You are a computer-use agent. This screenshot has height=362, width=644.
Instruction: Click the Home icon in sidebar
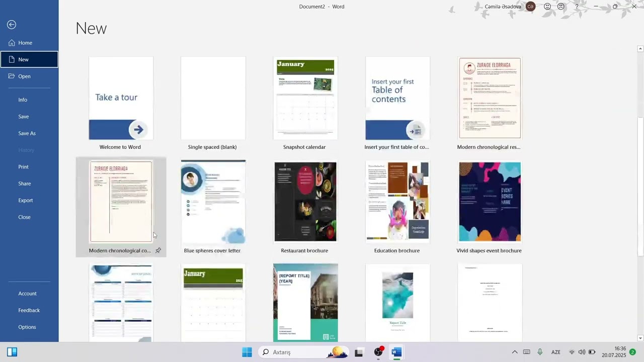[x=12, y=43]
